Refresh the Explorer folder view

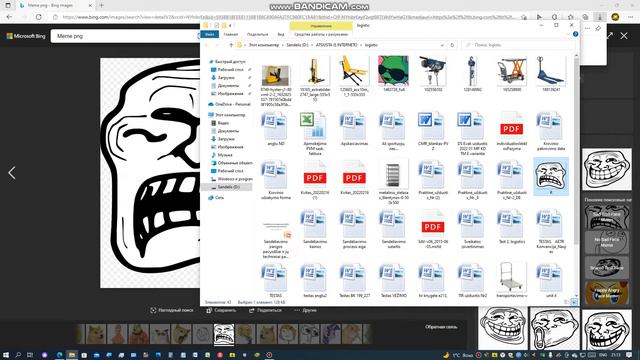pyautogui.click(x=452, y=45)
